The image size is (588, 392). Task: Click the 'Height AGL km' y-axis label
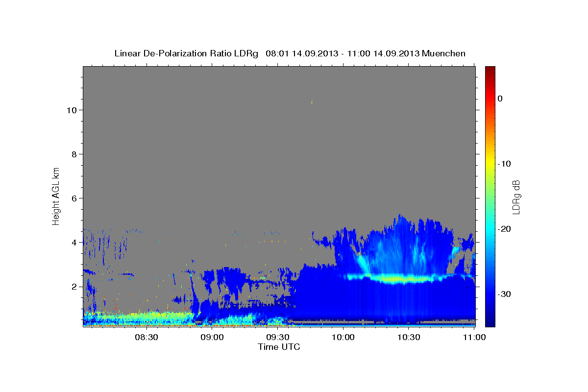coord(56,196)
